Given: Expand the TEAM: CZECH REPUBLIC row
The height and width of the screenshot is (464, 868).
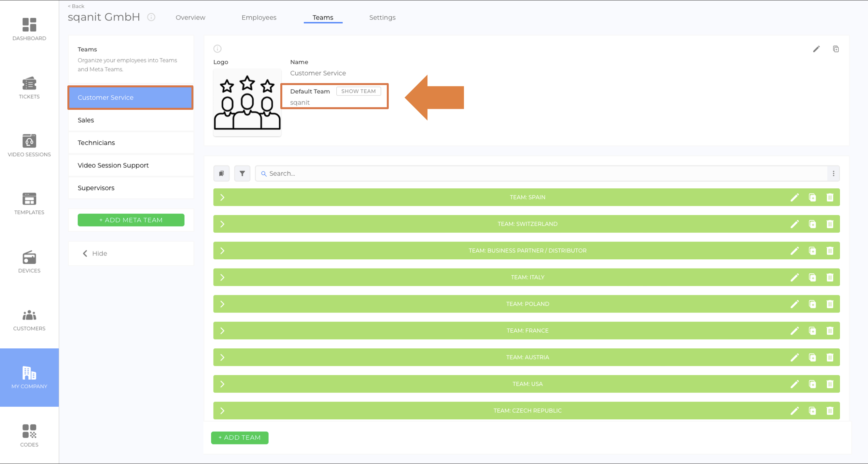Looking at the screenshot, I should [222, 411].
